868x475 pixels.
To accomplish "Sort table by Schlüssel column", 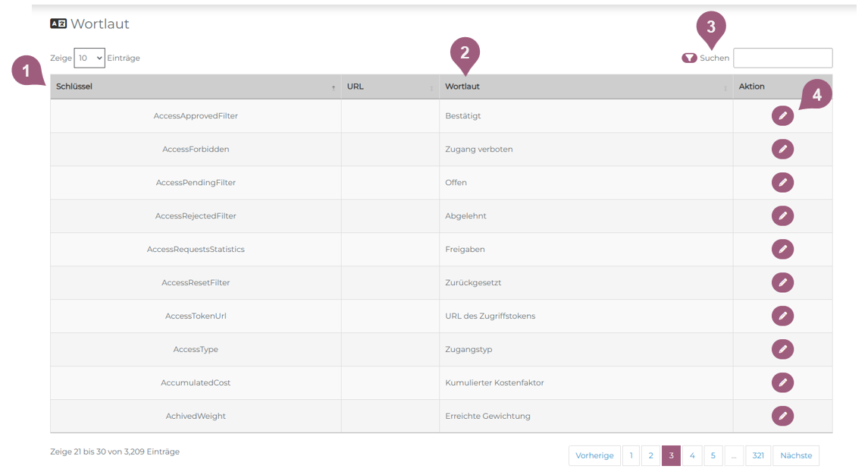I will coord(195,87).
